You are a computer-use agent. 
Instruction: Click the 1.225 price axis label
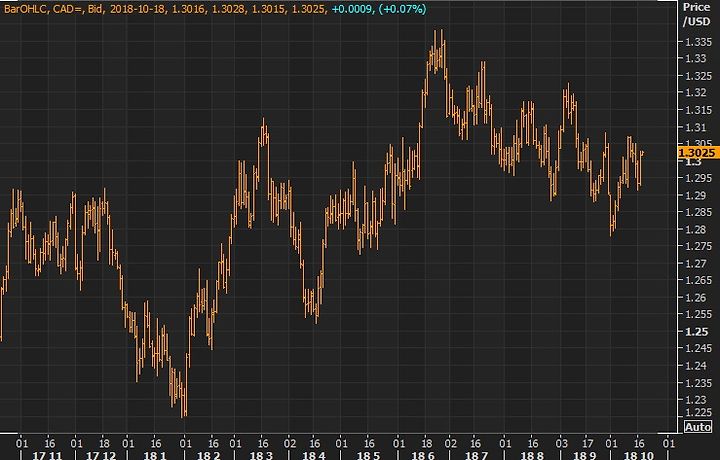pyautogui.click(x=697, y=412)
